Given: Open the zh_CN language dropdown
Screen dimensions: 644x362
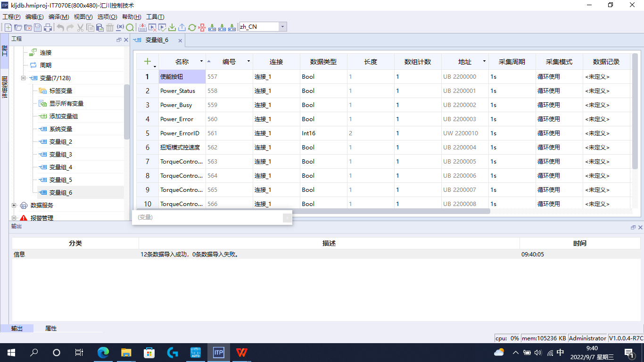Looking at the screenshot, I should click(283, 27).
